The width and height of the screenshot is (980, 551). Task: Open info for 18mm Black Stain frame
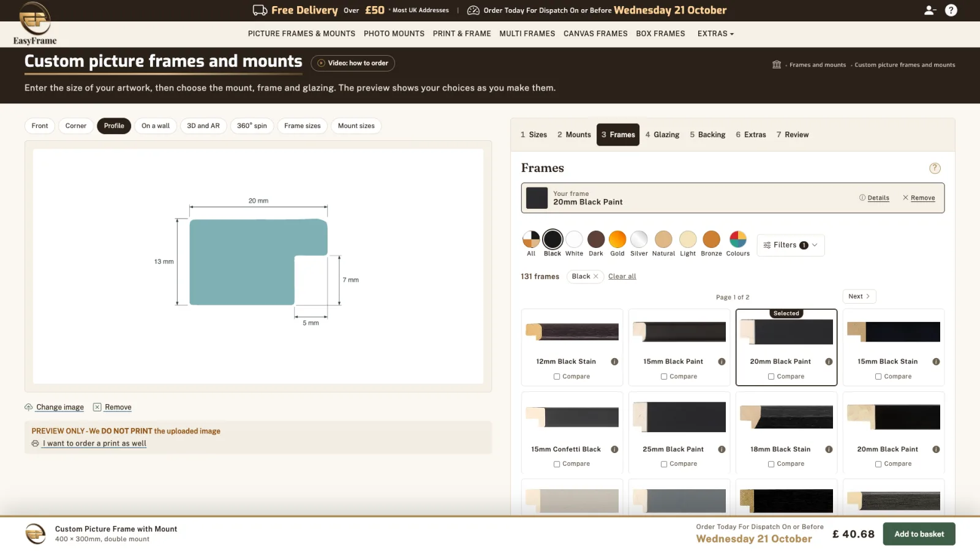(829, 449)
